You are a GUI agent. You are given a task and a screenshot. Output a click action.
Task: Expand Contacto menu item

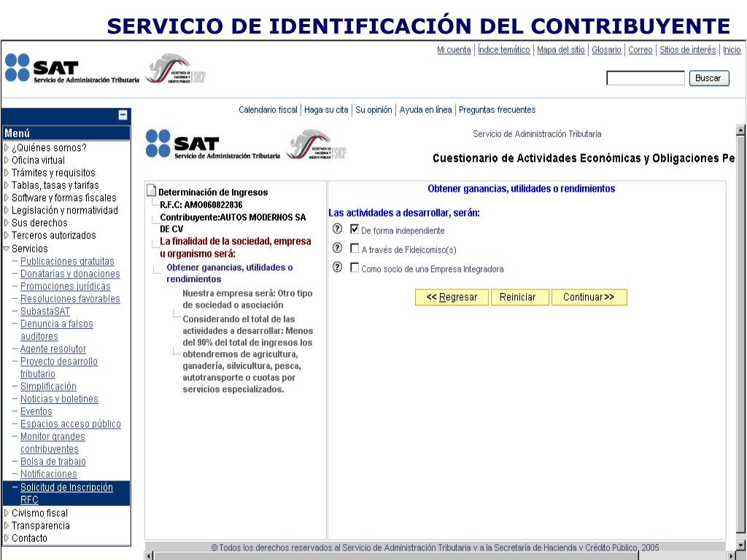tap(7, 537)
